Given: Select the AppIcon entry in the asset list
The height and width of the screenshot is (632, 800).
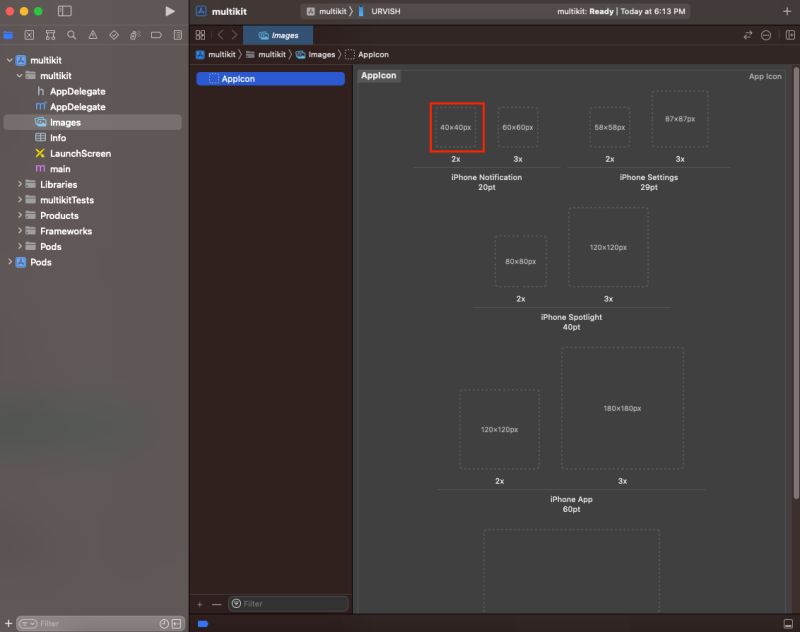Looking at the screenshot, I should [x=239, y=76].
